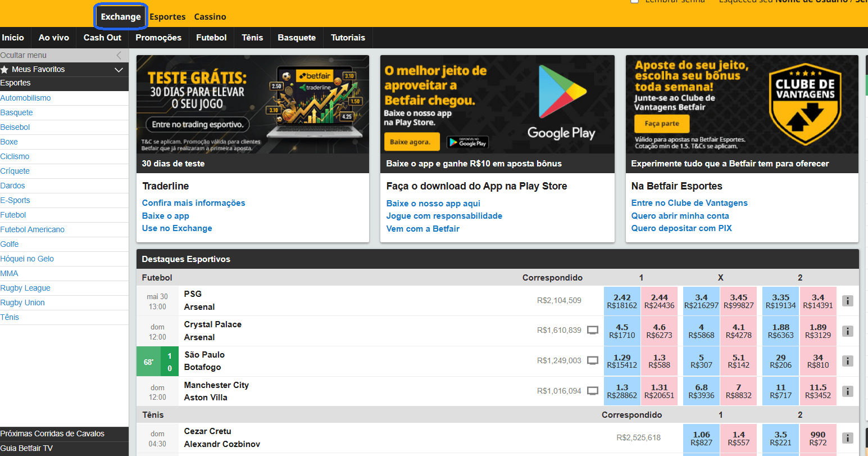Click the Google Play badge in banner
868x456 pixels.
(x=467, y=143)
